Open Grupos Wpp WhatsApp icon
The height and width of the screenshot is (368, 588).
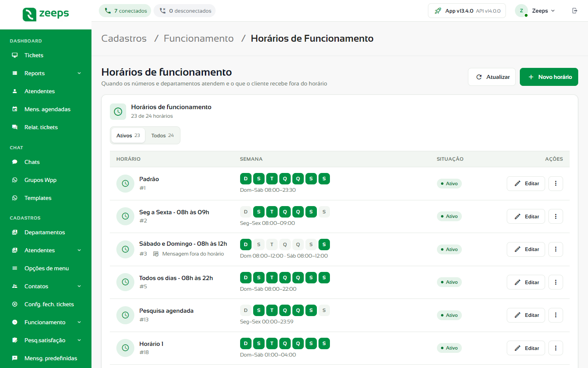15,180
